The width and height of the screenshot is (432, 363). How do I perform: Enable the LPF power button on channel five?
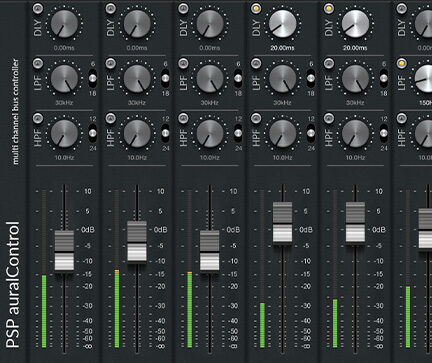329,63
